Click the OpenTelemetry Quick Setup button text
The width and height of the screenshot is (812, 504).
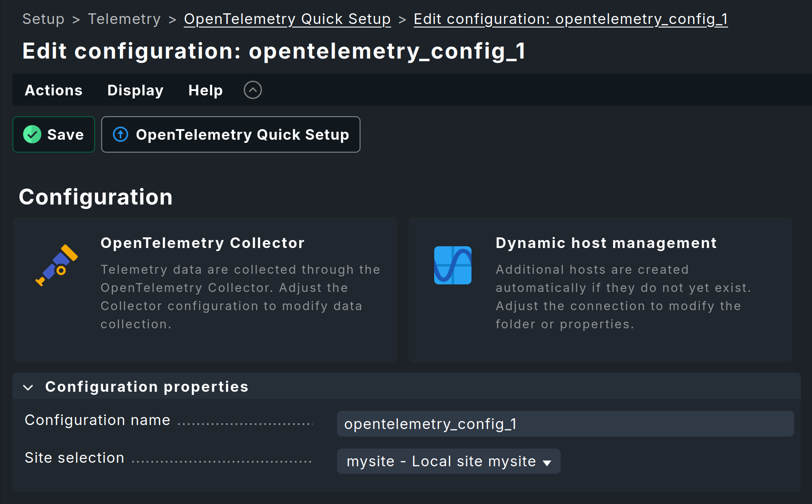(x=242, y=134)
